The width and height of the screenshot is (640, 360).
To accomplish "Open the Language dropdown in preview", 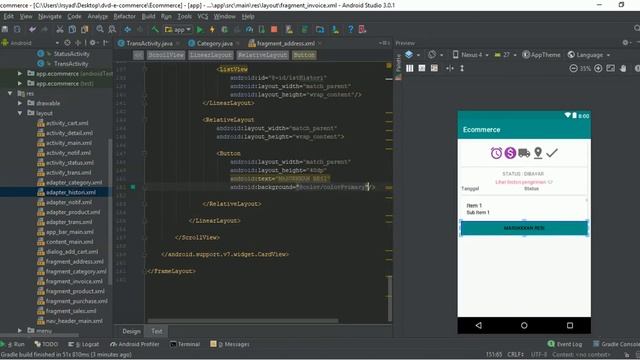I will [589, 55].
